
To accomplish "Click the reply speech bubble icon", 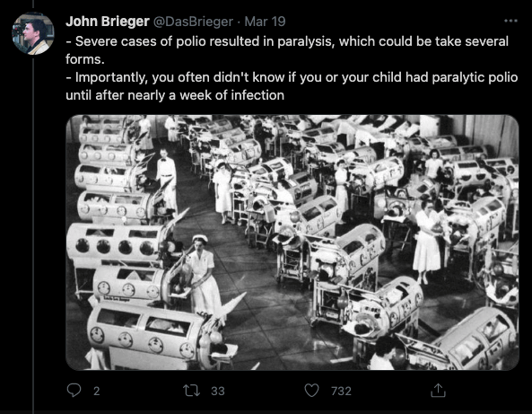I will [x=74, y=391].
